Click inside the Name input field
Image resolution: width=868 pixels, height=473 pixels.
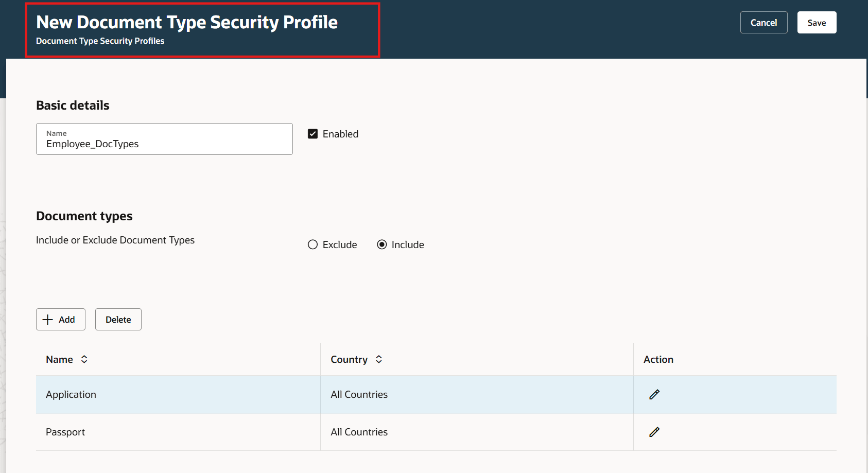[x=164, y=144]
